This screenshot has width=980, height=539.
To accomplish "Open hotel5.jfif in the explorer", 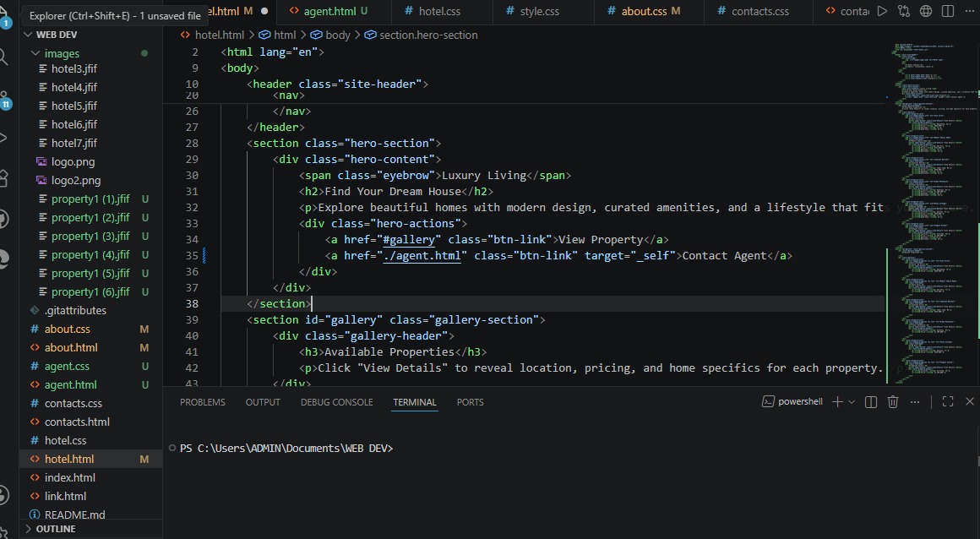I will pyautogui.click(x=73, y=106).
